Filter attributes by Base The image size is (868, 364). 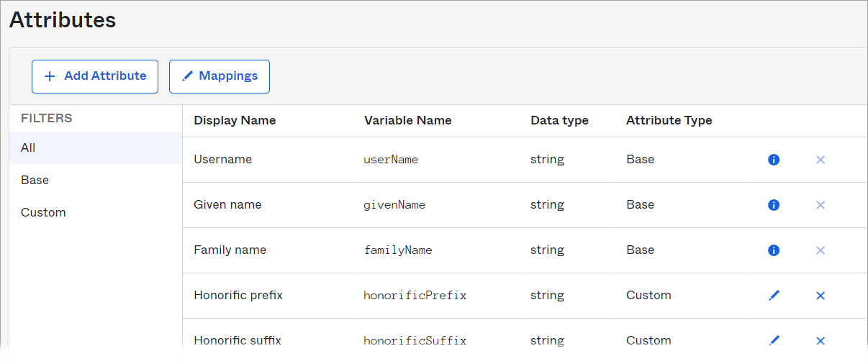click(x=96, y=180)
